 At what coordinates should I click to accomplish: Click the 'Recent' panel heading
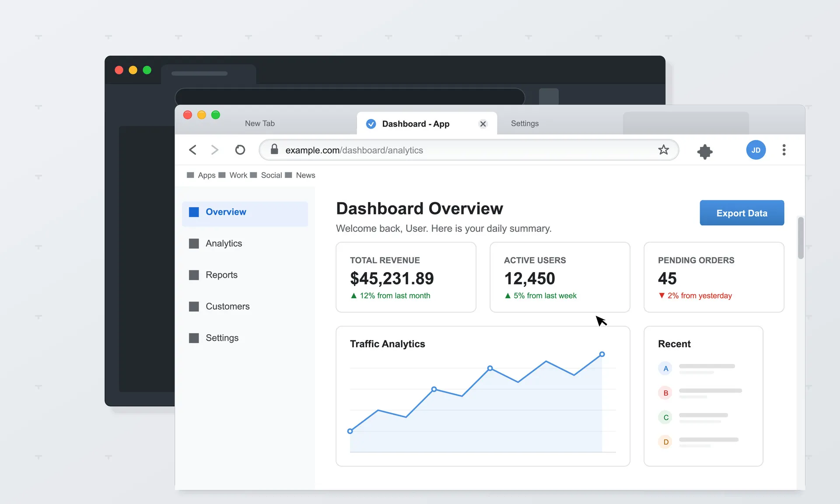[674, 344]
